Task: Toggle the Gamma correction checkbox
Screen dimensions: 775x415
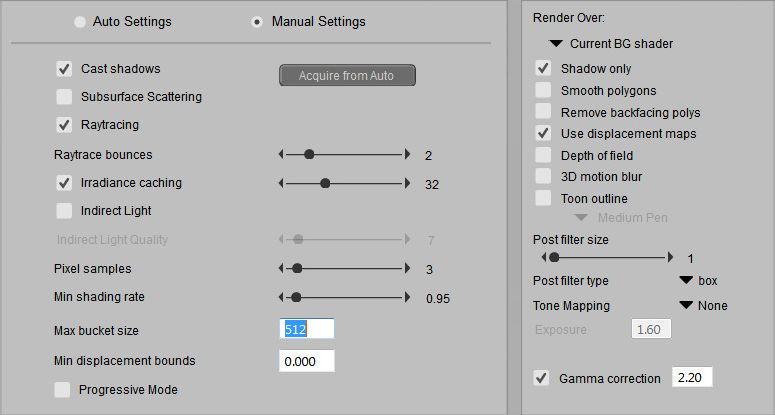Action: [x=542, y=378]
